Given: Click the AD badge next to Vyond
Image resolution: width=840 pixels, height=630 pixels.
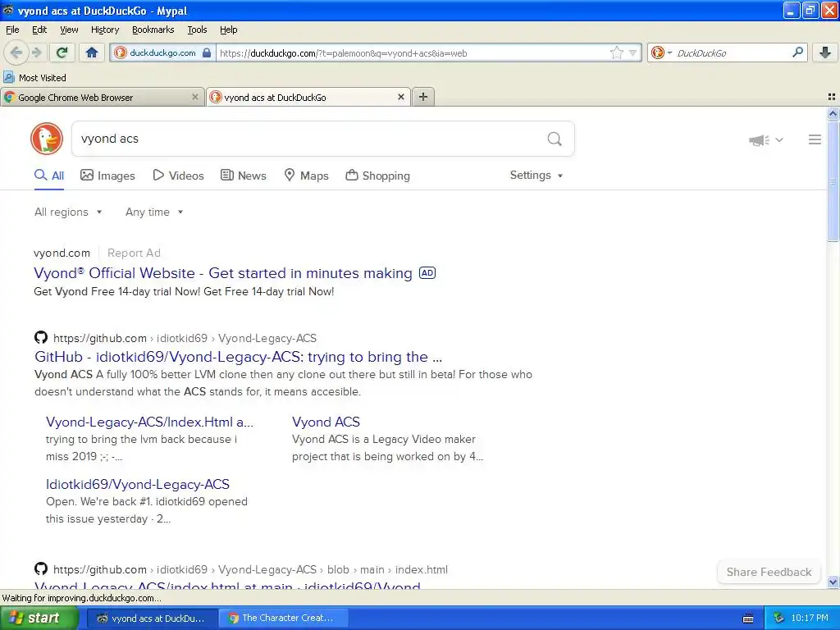Looking at the screenshot, I should tap(427, 272).
